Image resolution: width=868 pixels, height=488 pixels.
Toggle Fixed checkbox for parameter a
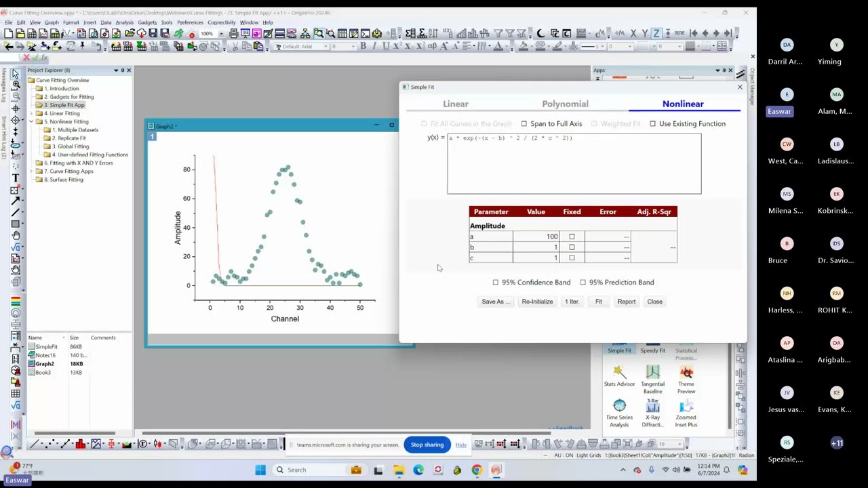(x=572, y=237)
